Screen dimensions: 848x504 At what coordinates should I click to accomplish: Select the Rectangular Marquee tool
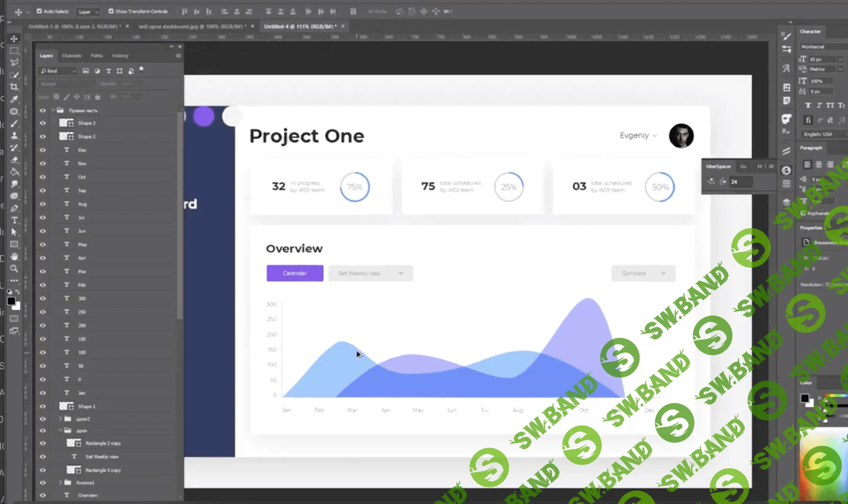click(14, 51)
